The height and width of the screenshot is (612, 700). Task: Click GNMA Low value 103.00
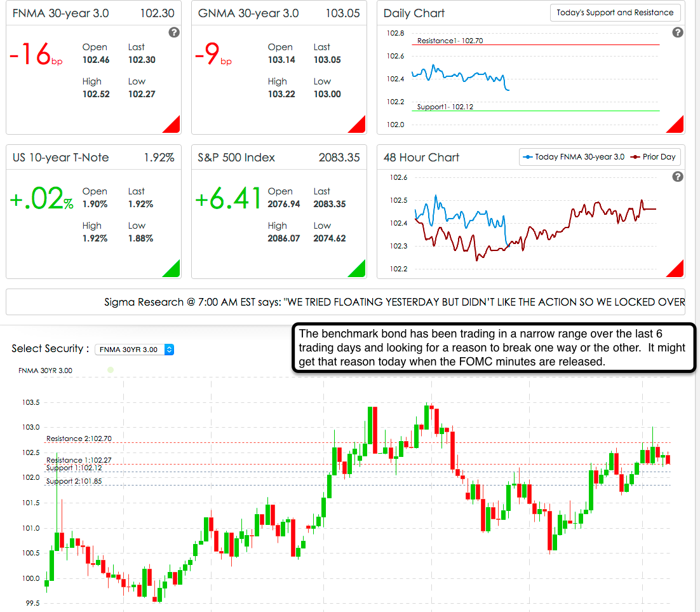pos(326,94)
